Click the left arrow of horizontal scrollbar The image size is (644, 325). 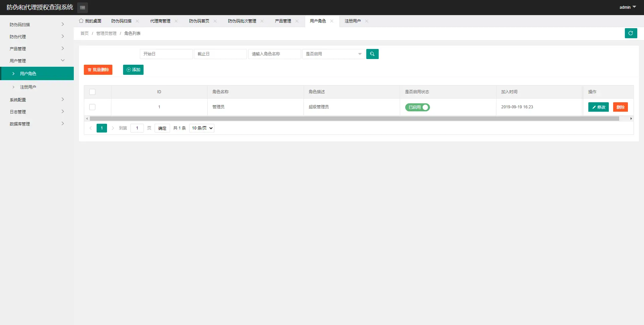[87, 118]
